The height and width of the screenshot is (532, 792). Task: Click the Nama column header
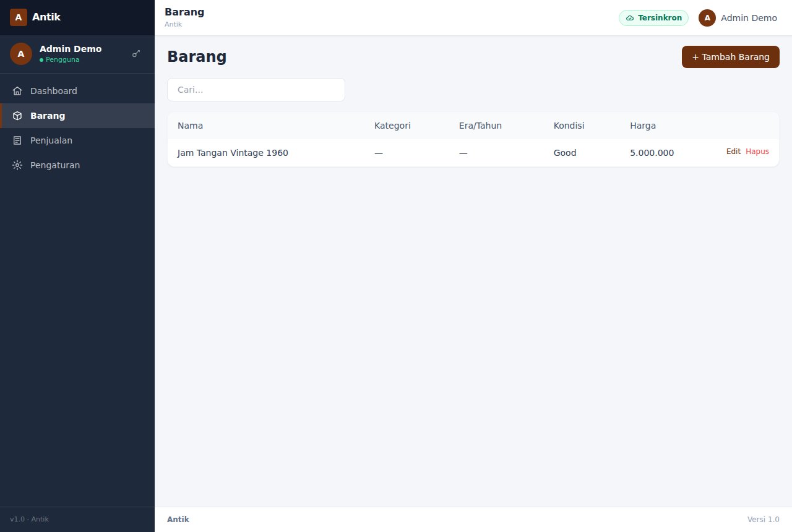point(190,126)
